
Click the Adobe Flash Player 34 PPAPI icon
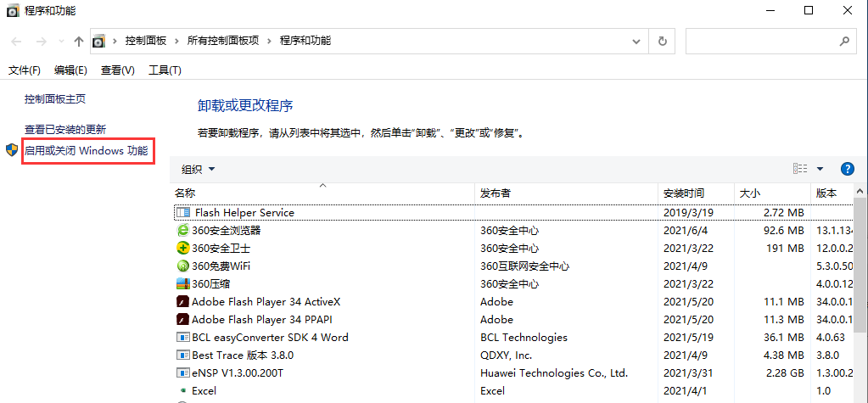coord(182,319)
